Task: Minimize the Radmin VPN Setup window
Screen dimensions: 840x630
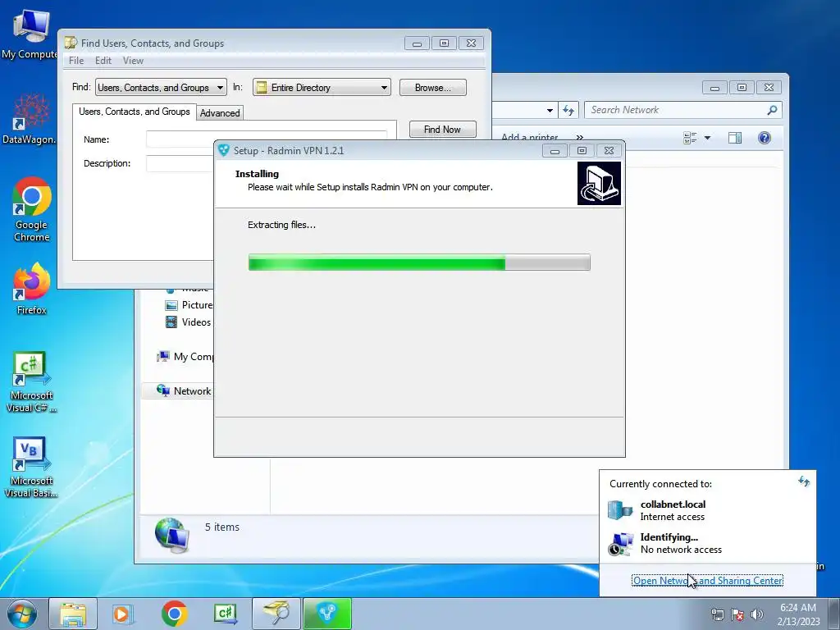Action: coord(555,151)
